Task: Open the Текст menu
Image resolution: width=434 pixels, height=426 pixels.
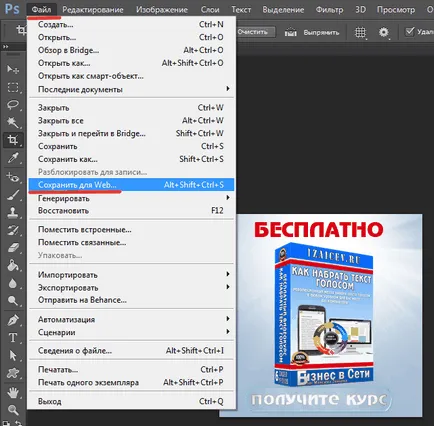Action: tap(241, 10)
